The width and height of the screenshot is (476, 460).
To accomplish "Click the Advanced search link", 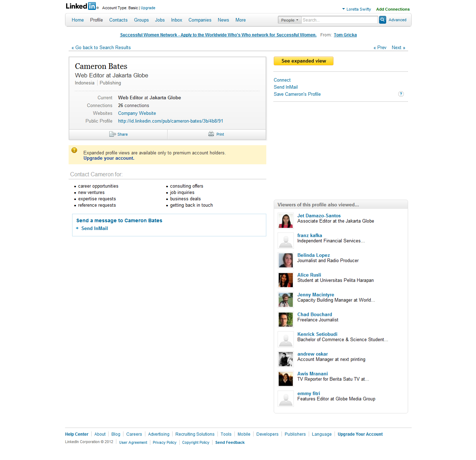I will coord(397,20).
